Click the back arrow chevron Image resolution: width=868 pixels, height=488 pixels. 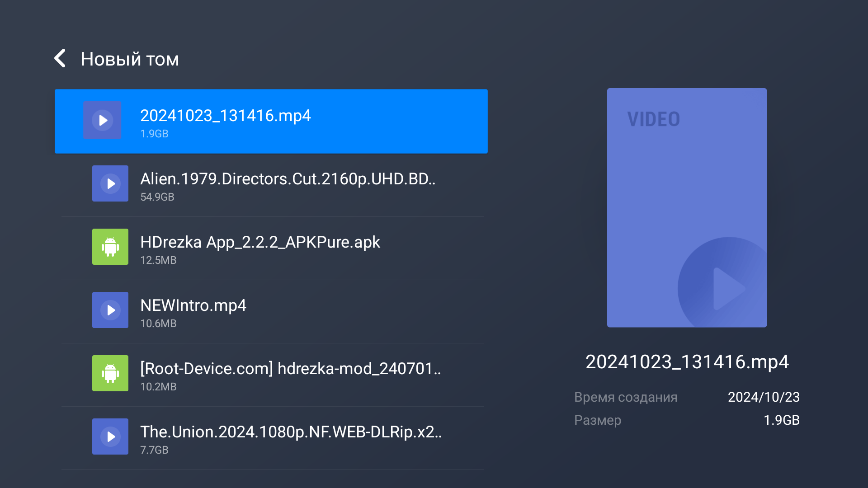60,59
